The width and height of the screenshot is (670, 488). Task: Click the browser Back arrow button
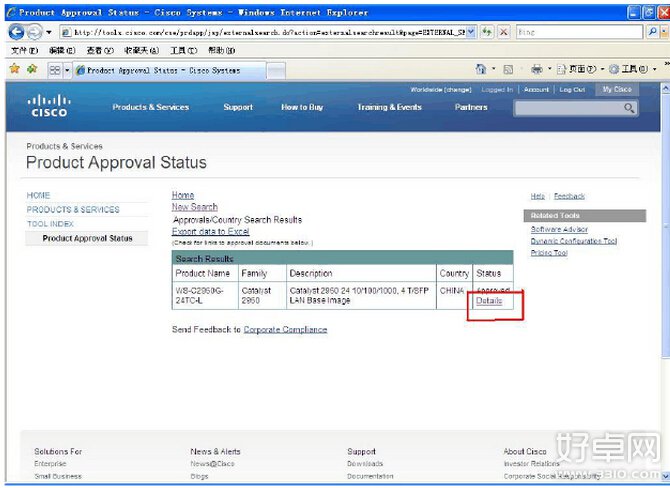click(16, 32)
